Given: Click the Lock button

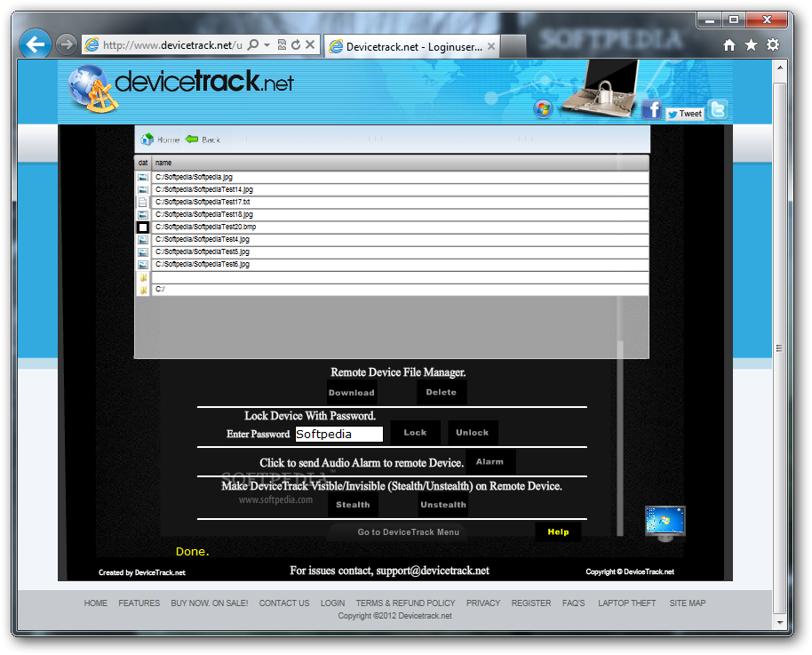Looking at the screenshot, I should (415, 433).
